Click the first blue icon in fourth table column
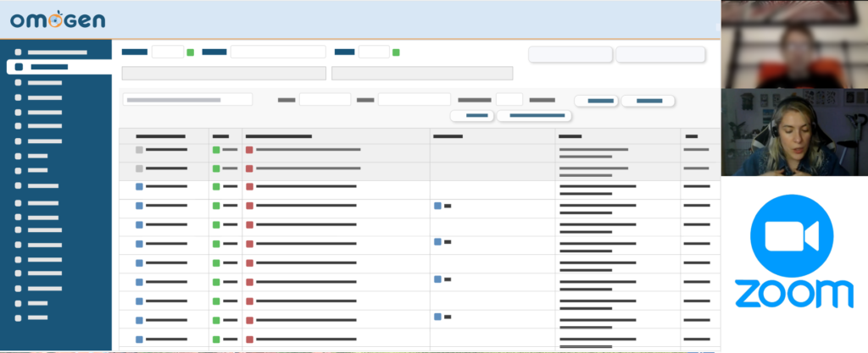Image resolution: width=868 pixels, height=353 pixels. pos(437,206)
